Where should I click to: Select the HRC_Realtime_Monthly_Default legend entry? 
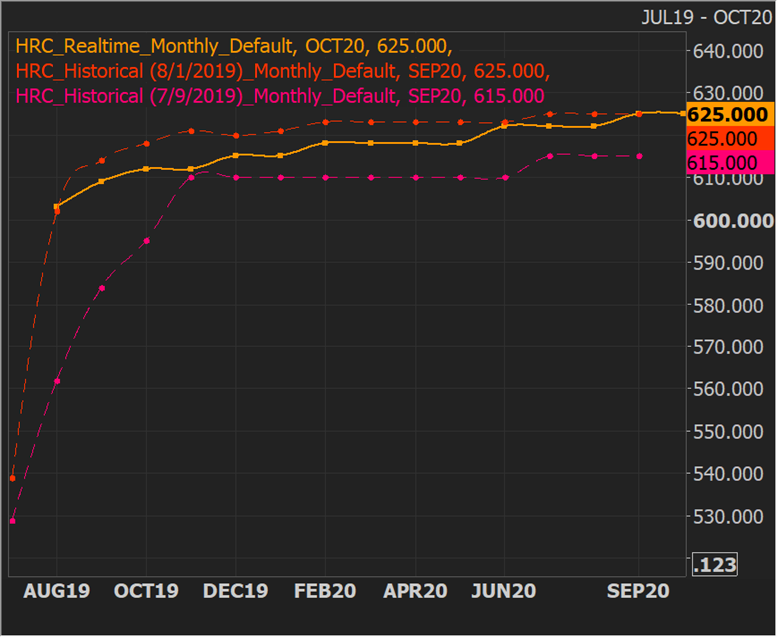(x=233, y=48)
